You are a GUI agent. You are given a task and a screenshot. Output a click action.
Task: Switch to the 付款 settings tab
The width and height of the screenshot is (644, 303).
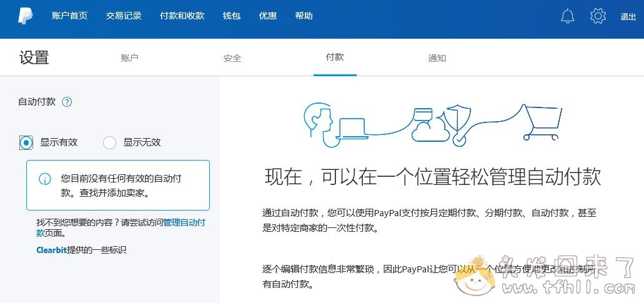[x=335, y=57]
